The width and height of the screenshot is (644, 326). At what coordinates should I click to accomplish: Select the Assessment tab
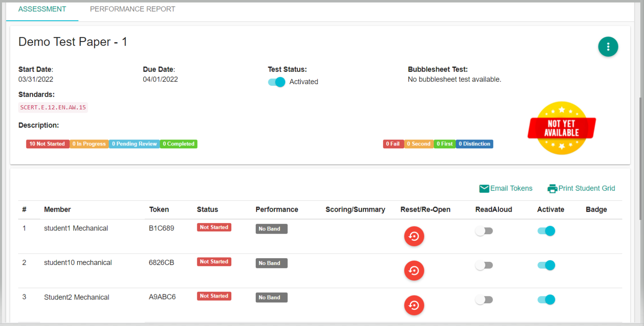click(x=42, y=9)
